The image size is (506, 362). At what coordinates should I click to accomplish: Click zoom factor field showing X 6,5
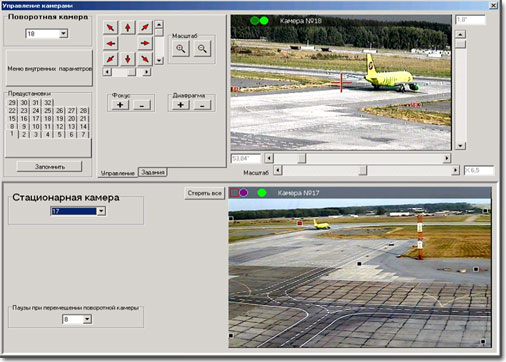(479, 170)
